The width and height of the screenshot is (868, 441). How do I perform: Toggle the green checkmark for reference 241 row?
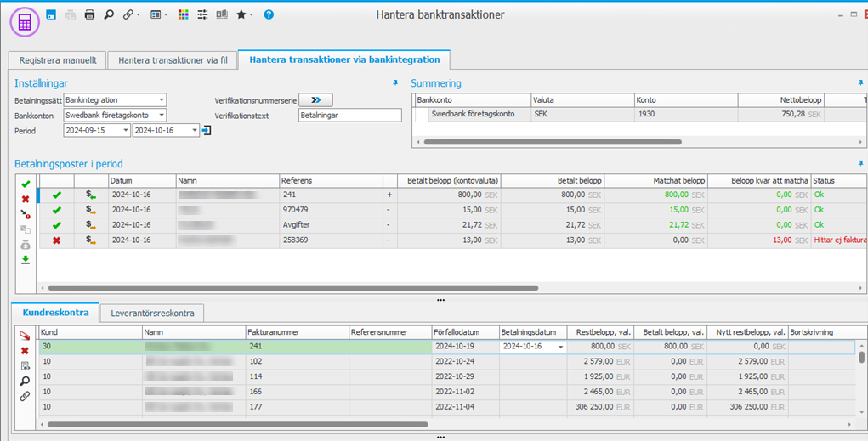(x=56, y=195)
